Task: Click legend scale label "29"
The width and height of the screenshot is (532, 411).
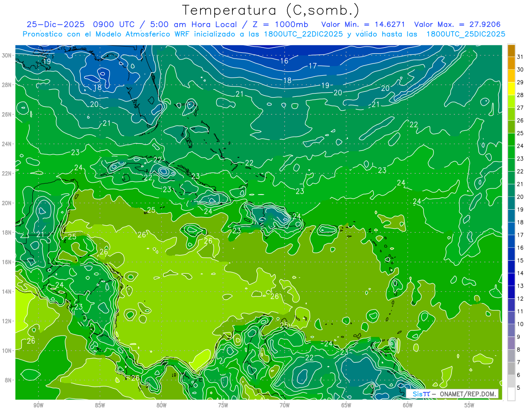Action: [x=520, y=82]
